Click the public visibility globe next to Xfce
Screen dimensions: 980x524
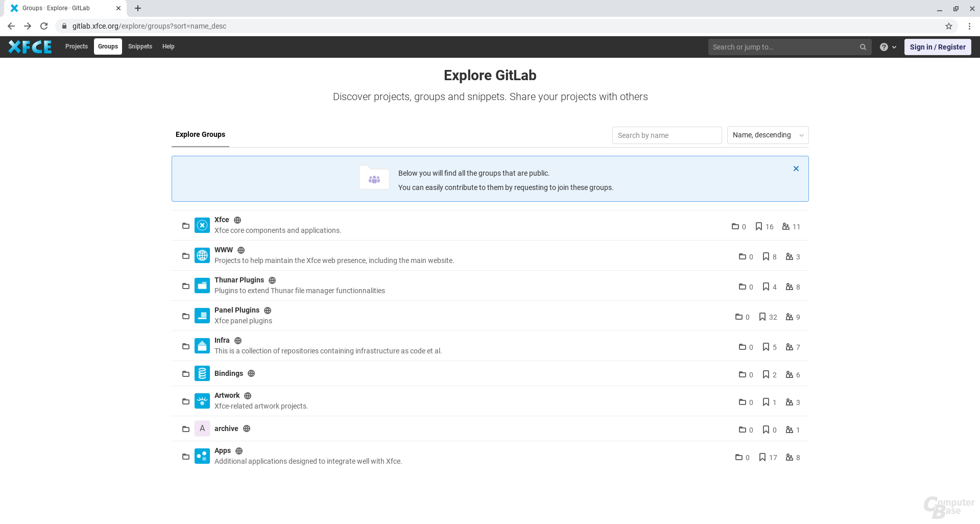[237, 220]
